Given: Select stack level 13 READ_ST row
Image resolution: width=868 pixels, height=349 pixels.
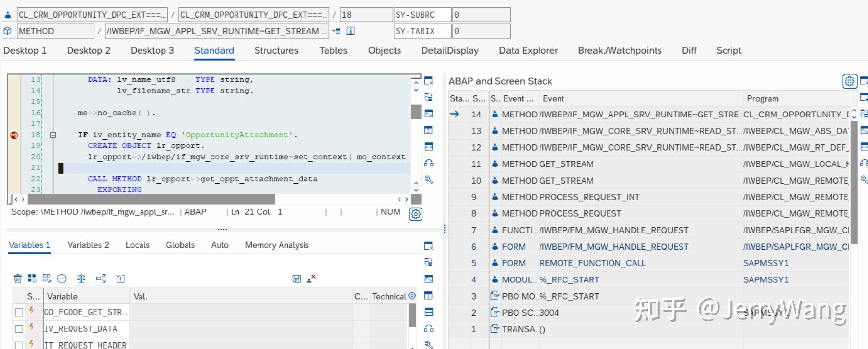Looking at the screenshot, I should click(x=649, y=131).
